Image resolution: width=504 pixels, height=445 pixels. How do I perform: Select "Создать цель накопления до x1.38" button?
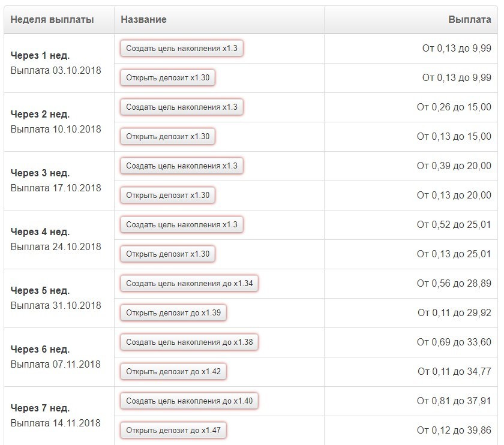pos(189,342)
